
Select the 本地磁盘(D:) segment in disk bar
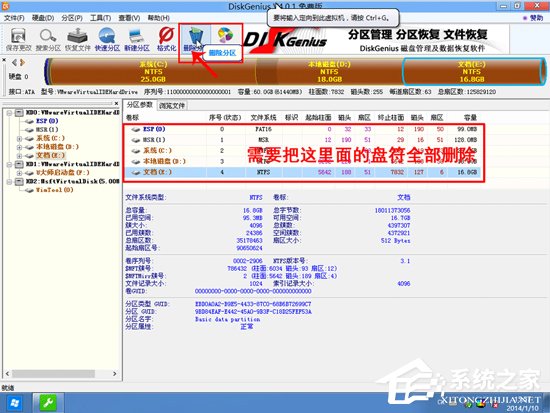click(x=329, y=72)
